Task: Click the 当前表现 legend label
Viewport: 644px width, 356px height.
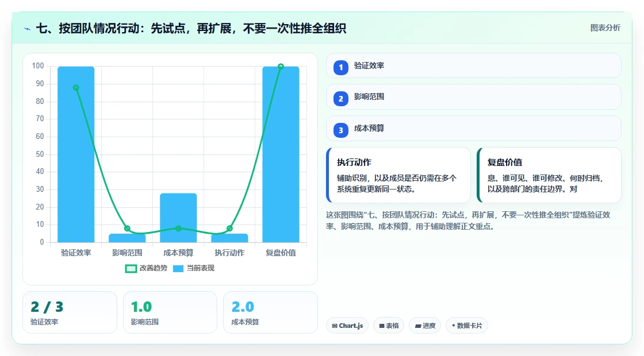Action: tap(201, 268)
